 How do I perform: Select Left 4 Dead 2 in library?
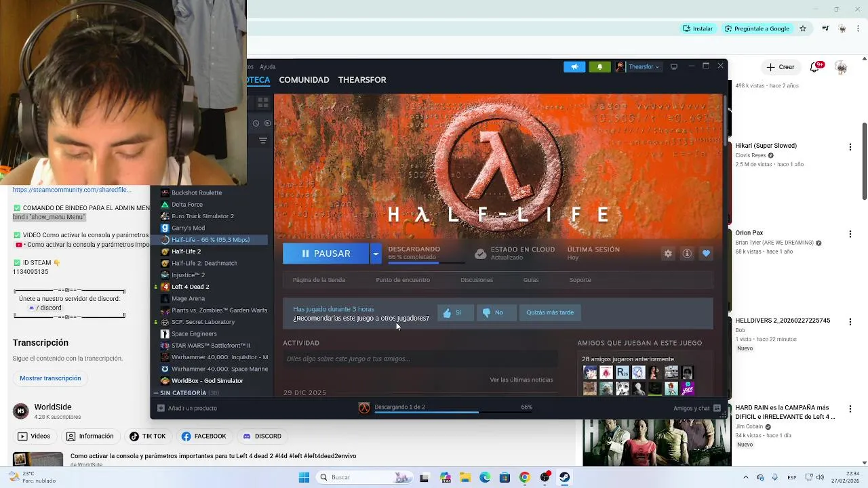coord(190,287)
